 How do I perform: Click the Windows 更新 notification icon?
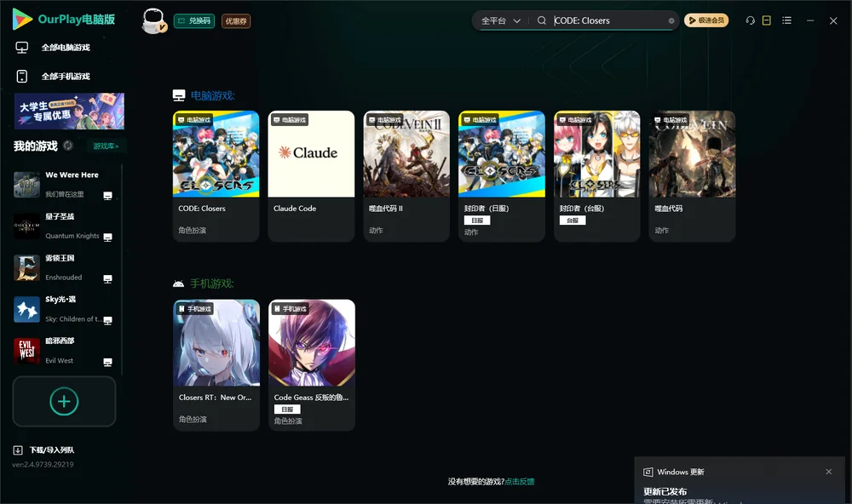[x=648, y=472]
